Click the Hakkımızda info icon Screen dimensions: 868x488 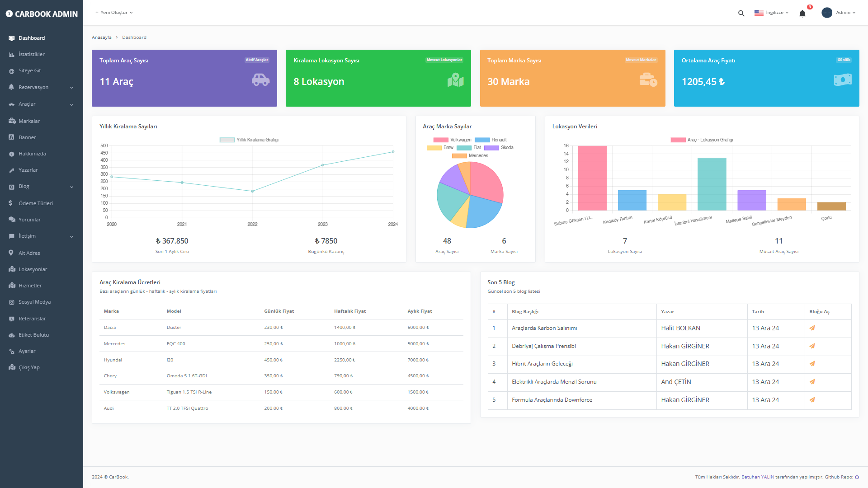coord(11,154)
